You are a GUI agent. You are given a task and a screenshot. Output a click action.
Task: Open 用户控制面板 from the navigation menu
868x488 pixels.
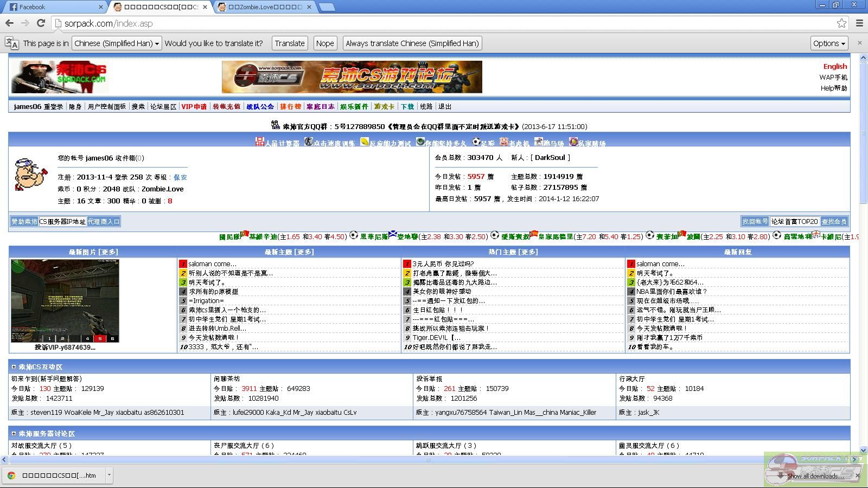pos(106,107)
